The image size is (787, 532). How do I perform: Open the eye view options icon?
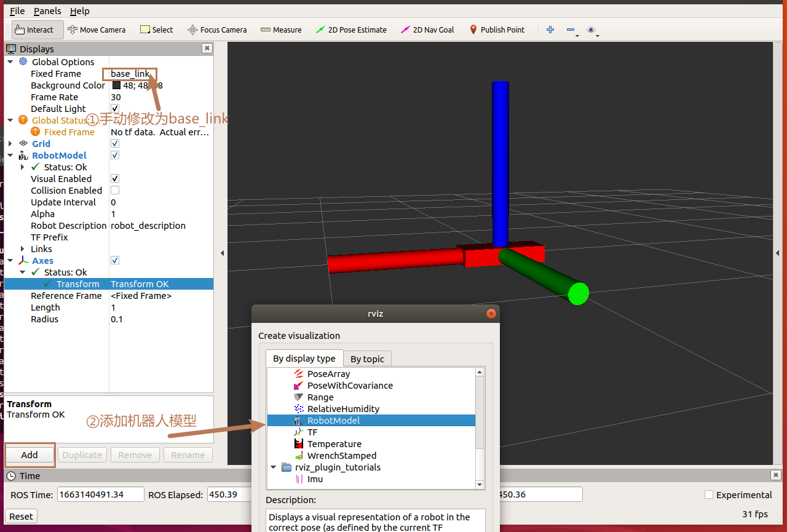click(591, 30)
